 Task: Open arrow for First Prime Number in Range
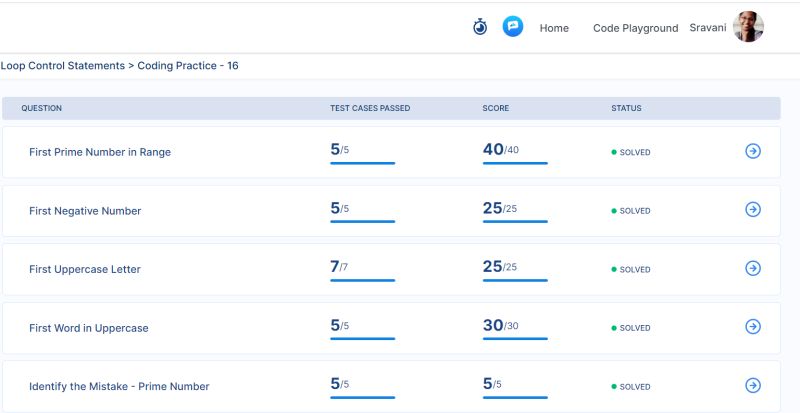[753, 151]
